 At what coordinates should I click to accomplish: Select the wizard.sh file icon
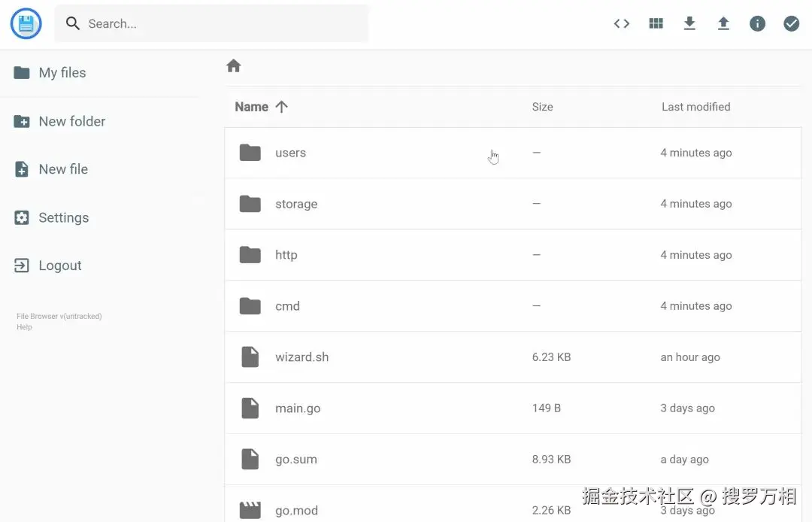pyautogui.click(x=250, y=357)
